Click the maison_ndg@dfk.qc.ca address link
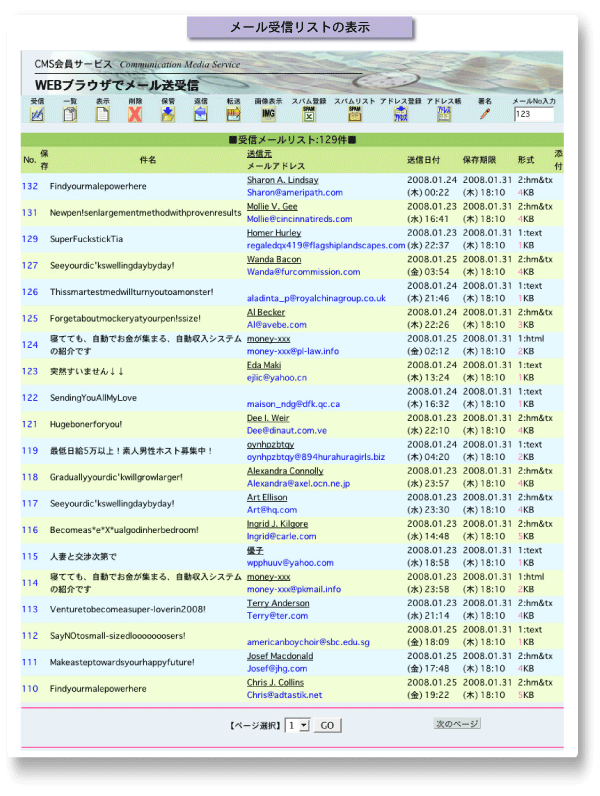600x796 pixels. [293, 404]
